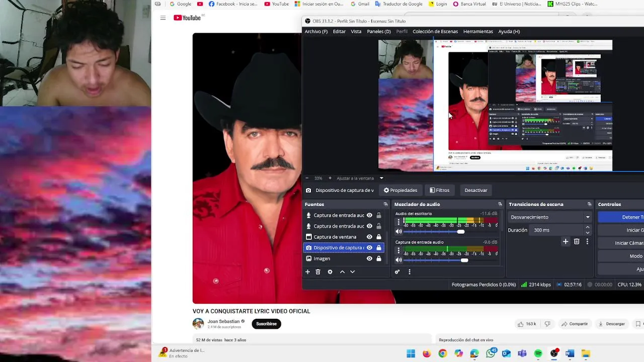Zoom in the OBS preview
This screenshot has height=362, width=644.
point(330,178)
